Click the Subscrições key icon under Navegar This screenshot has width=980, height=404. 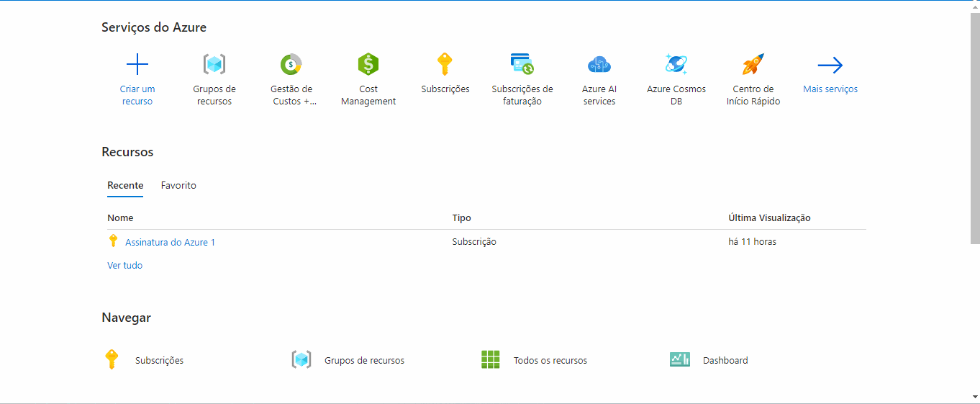point(112,359)
